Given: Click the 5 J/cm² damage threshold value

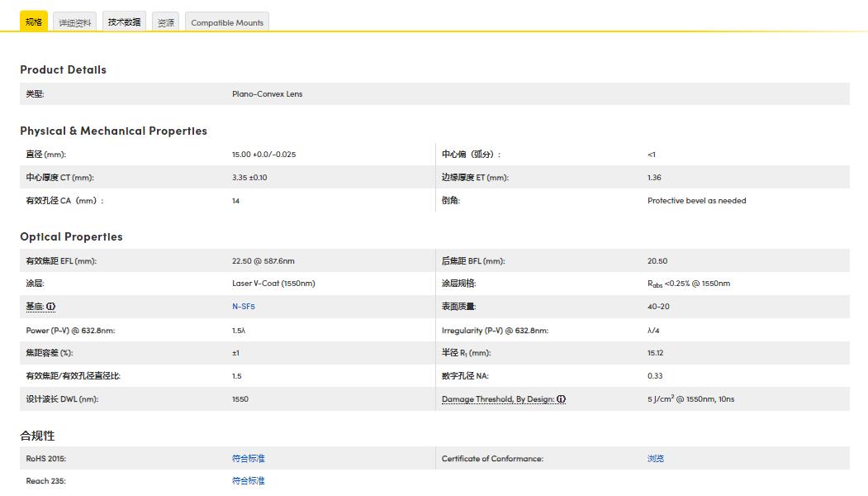Looking at the screenshot, I should [690, 399].
